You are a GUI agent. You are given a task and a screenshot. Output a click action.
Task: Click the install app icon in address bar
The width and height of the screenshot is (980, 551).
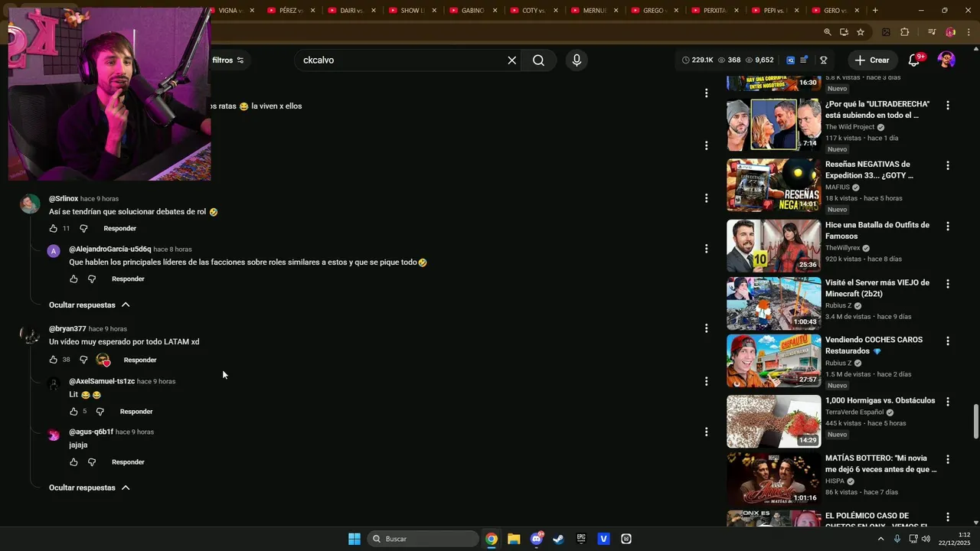tap(844, 32)
